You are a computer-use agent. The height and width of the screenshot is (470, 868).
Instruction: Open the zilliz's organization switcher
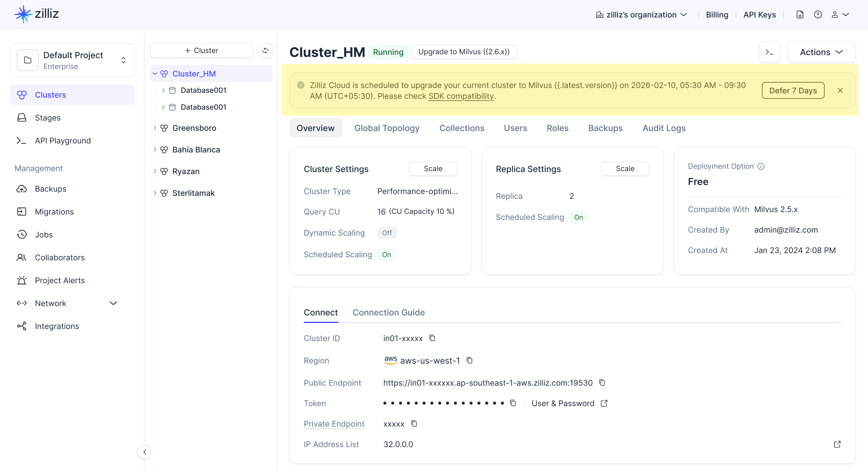point(641,14)
